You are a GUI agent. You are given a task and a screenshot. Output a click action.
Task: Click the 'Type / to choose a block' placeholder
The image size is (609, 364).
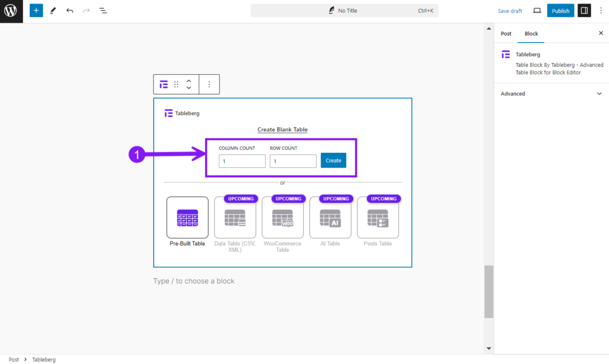click(x=194, y=281)
